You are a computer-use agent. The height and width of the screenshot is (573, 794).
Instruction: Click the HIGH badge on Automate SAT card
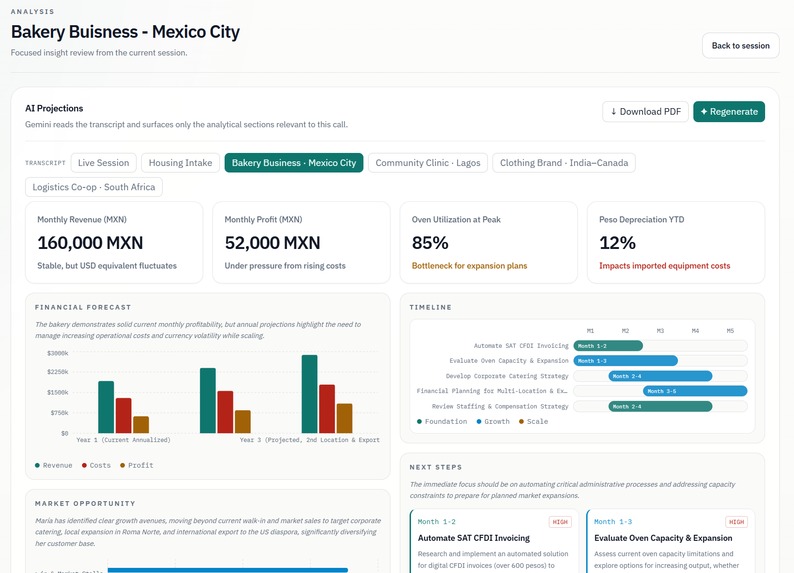pyautogui.click(x=560, y=522)
